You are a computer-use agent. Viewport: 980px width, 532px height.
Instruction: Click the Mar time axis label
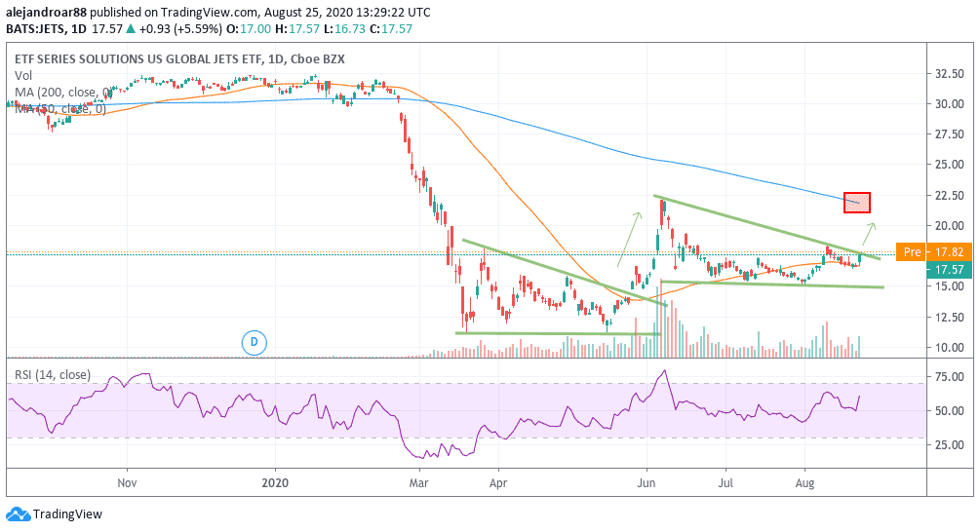[x=418, y=483]
